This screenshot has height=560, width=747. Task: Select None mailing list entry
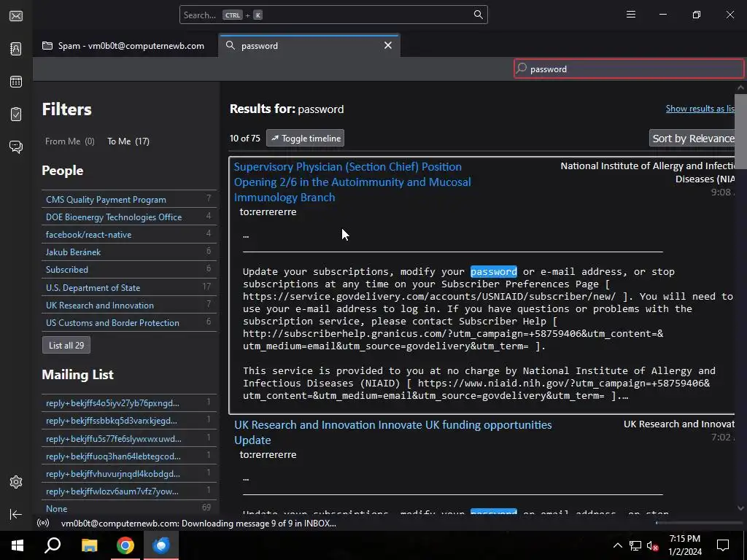[x=128, y=508]
